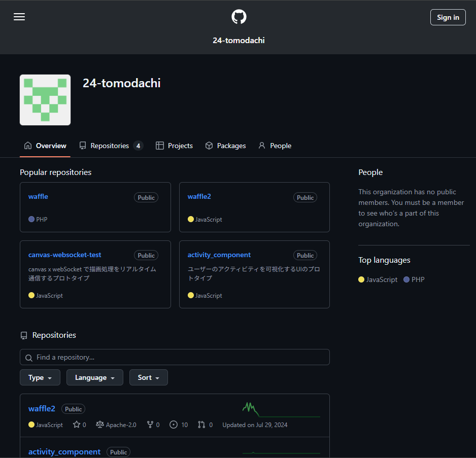Click the JavaScript label in waffle2 list row
Image resolution: width=476 pixels, height=458 pixels.
(49, 425)
